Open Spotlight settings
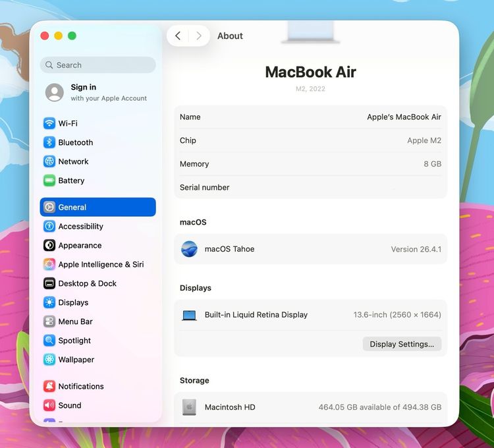The width and height of the screenshot is (494, 448). [x=97, y=341]
